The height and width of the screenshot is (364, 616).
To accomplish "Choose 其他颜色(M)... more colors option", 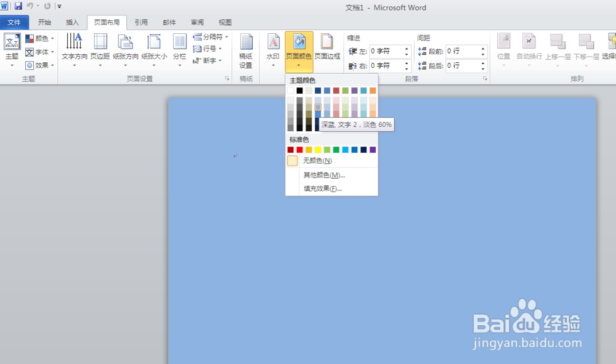I will [331, 175].
